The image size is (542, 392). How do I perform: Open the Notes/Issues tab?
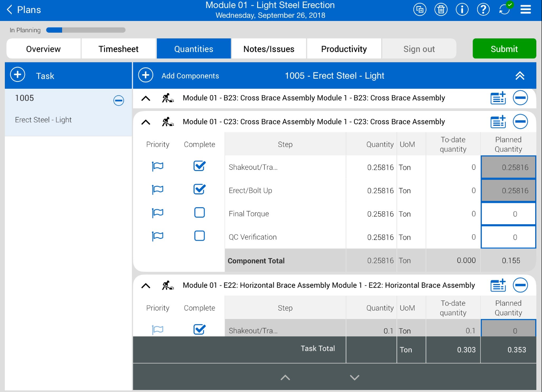[x=269, y=49]
